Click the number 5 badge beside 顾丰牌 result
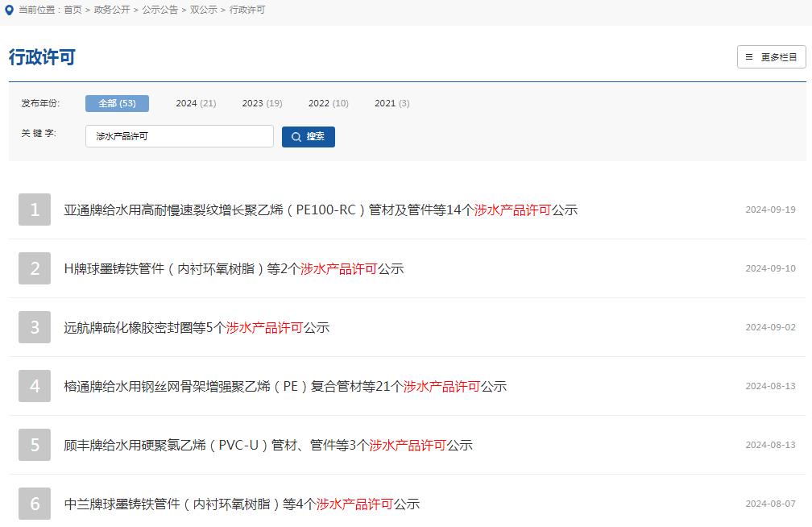This screenshot has width=812, height=527. [x=35, y=445]
